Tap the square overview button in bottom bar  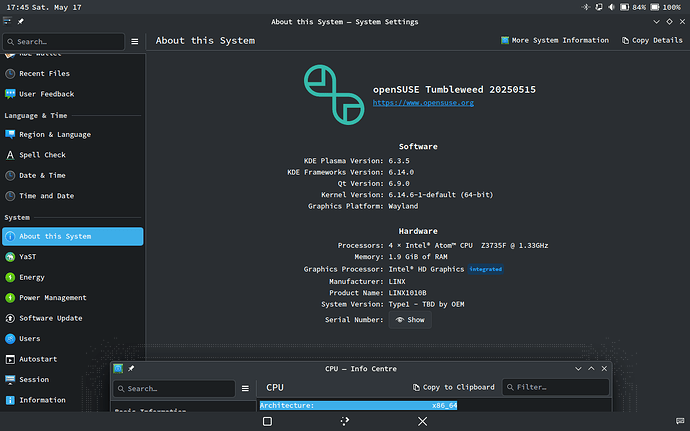coord(267,421)
